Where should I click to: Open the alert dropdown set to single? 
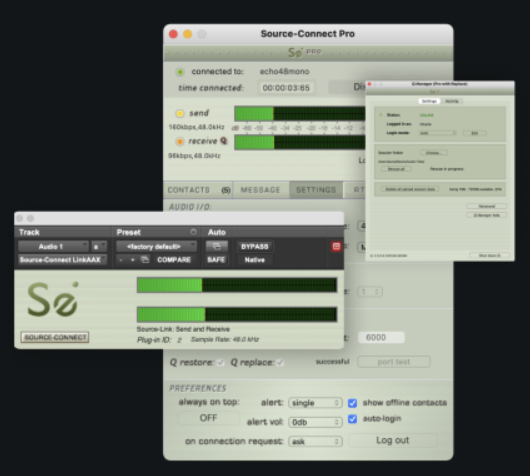click(315, 403)
